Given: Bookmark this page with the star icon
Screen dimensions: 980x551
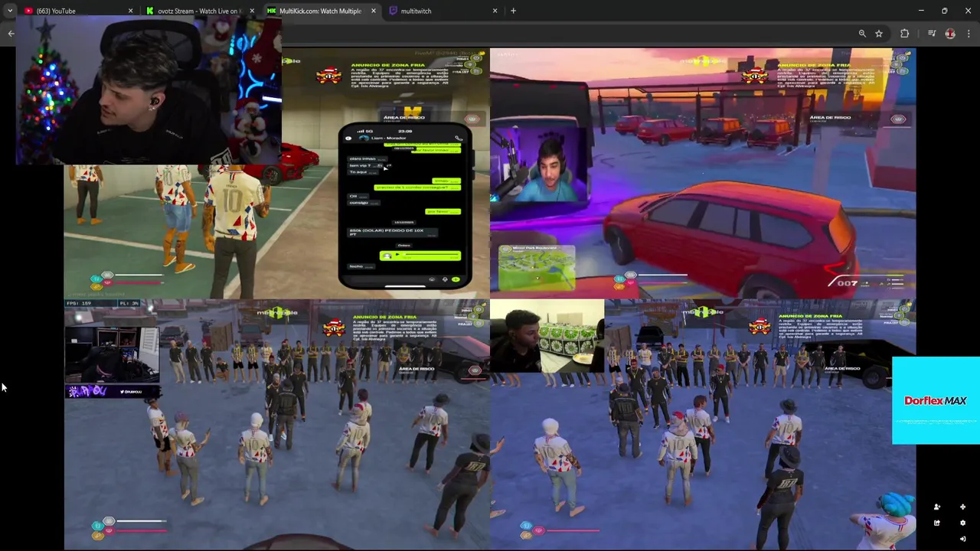Looking at the screenshot, I should 879,34.
